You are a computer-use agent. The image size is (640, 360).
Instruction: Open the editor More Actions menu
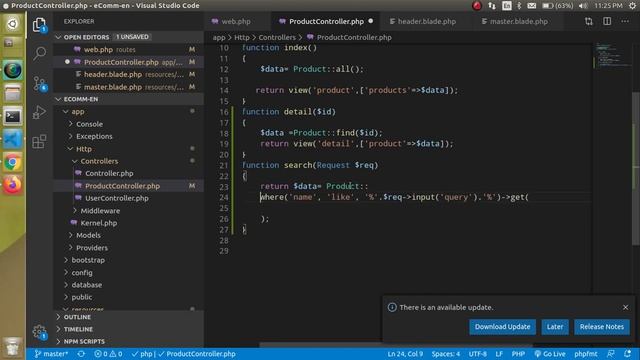tap(625, 21)
